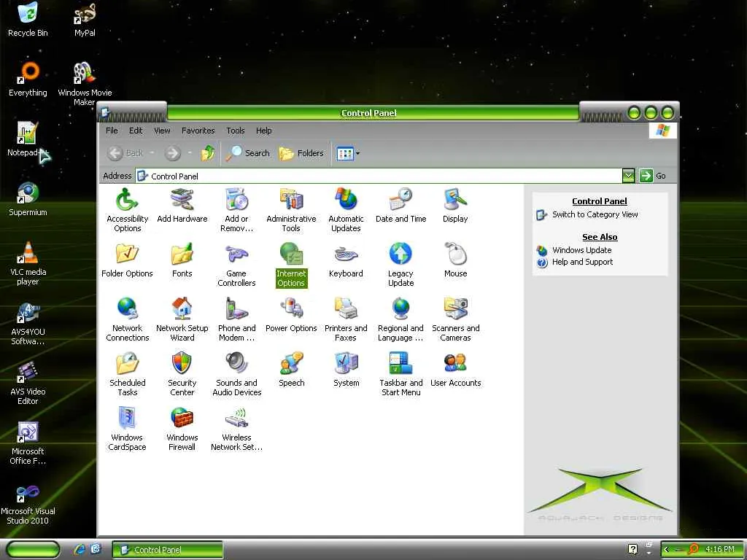Viewport: 747px width, 560px height.
Task: Open Phone and Modem options
Action: pos(236,319)
